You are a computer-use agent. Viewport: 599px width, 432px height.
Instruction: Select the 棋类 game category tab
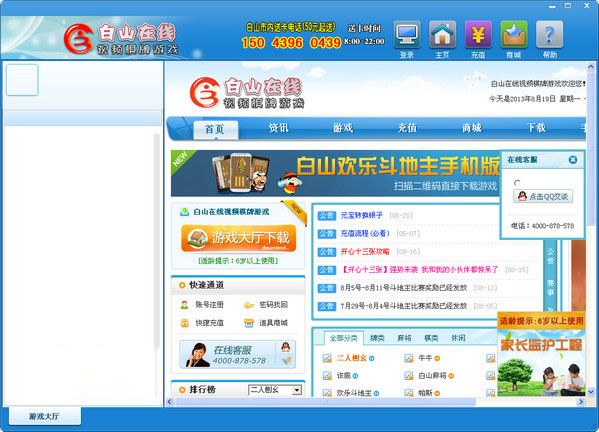coord(431,338)
